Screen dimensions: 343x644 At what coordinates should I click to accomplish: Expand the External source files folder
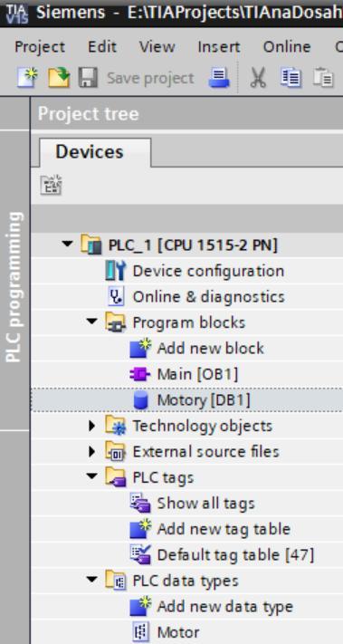click(x=92, y=451)
